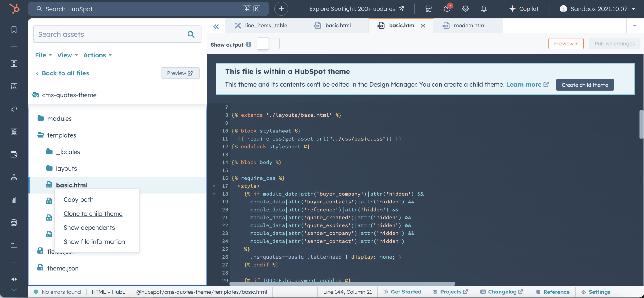Viewport: 644px width, 298px height.
Task: Open the Workspaces grid icon in sidebar
Action: pyautogui.click(x=14, y=63)
